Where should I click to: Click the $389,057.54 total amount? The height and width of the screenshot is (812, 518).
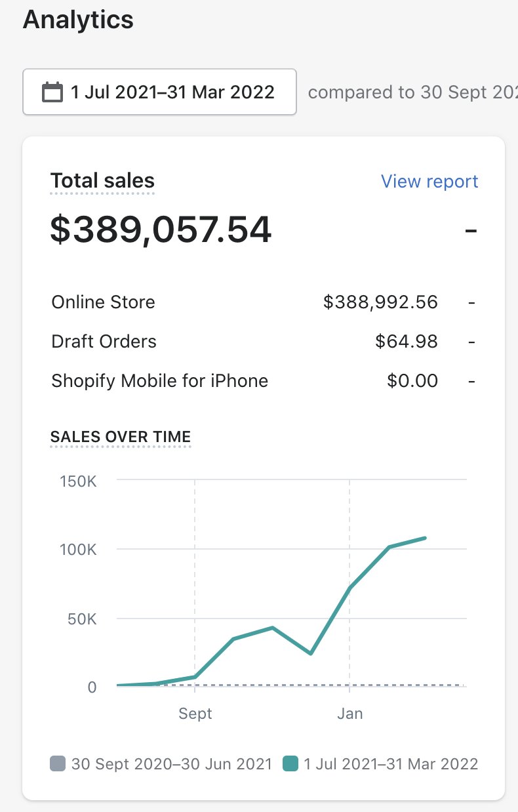[161, 230]
